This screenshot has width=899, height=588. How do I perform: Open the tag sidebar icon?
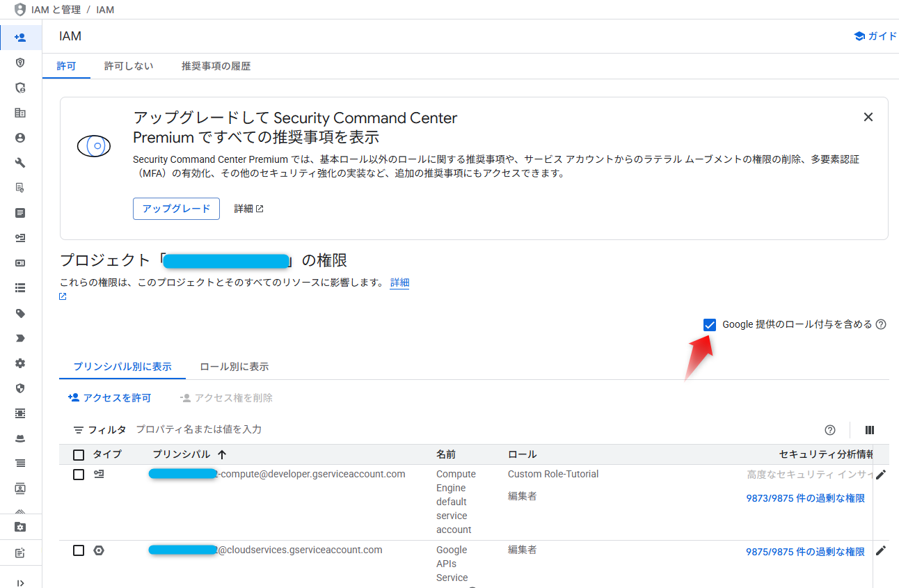(x=20, y=313)
